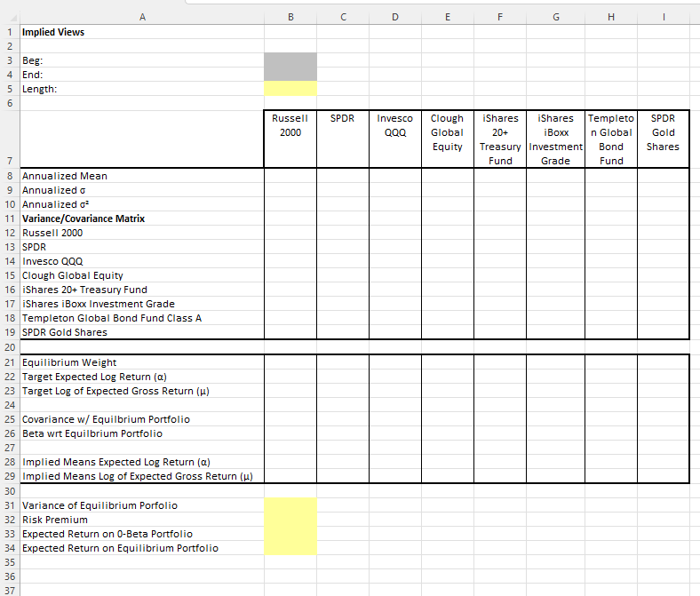Select column D header

tap(395, 17)
